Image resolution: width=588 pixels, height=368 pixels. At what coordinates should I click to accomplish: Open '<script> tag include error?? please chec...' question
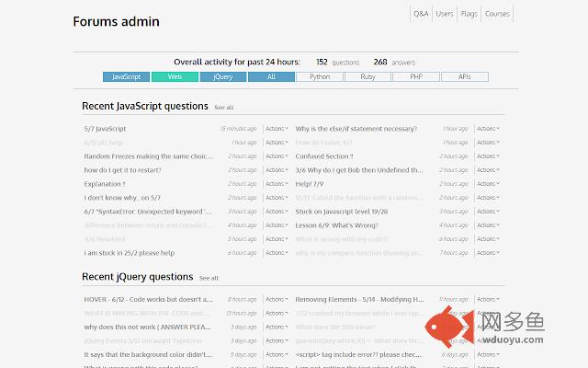pyautogui.click(x=358, y=355)
